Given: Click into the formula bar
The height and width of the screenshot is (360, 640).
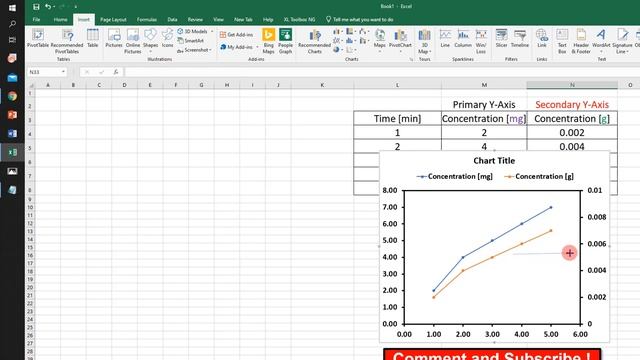Looking at the screenshot, I should pos(382,72).
